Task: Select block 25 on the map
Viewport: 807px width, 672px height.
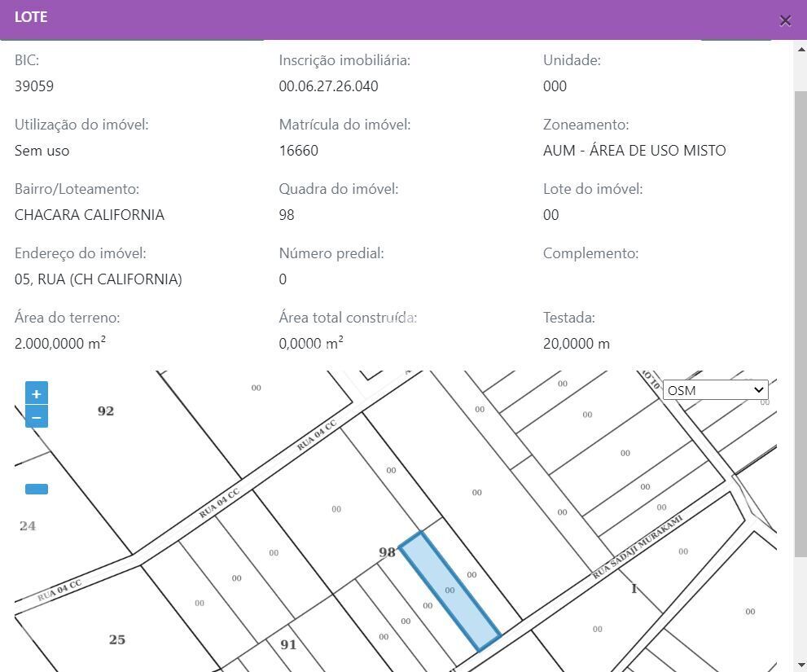Action: point(117,639)
